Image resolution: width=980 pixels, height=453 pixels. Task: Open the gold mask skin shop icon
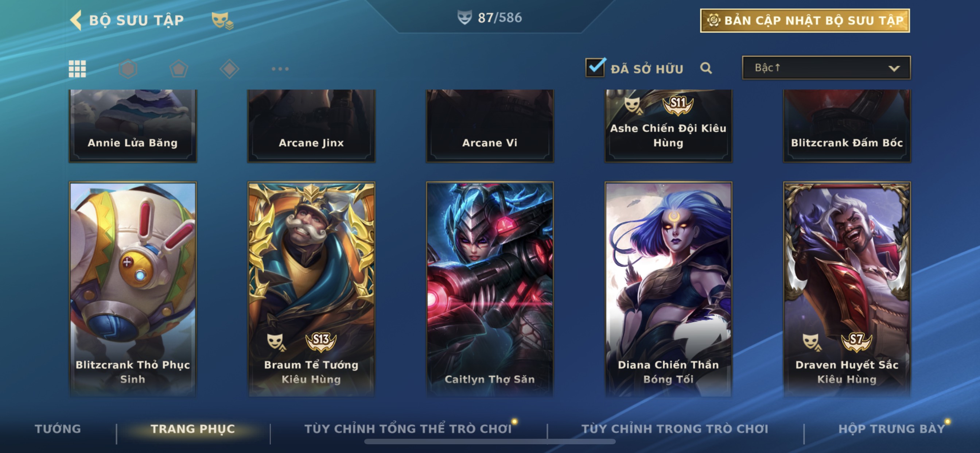coord(222,20)
